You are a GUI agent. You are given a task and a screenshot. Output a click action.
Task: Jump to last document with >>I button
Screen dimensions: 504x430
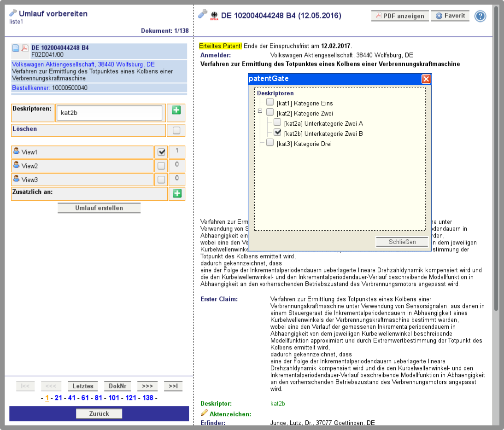[x=173, y=386]
